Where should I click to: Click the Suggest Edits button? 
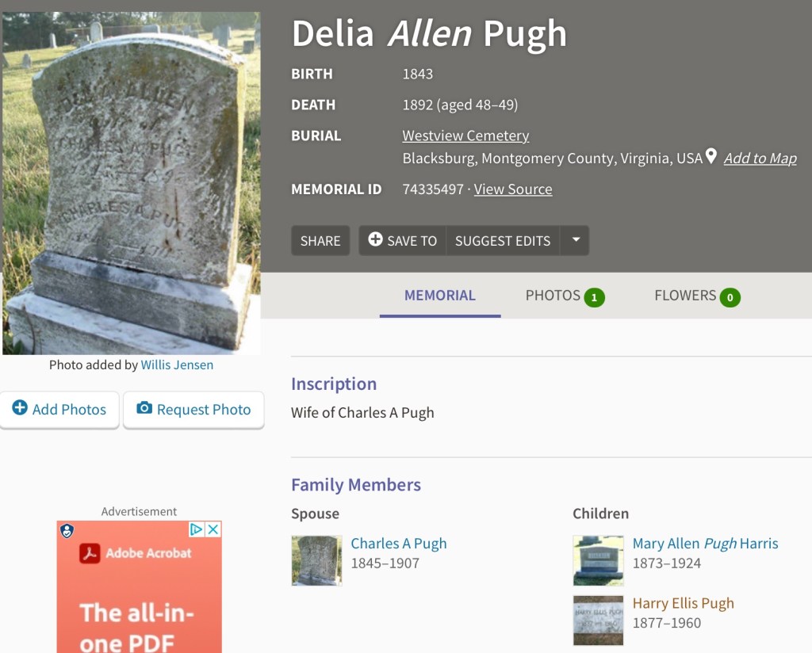point(503,241)
